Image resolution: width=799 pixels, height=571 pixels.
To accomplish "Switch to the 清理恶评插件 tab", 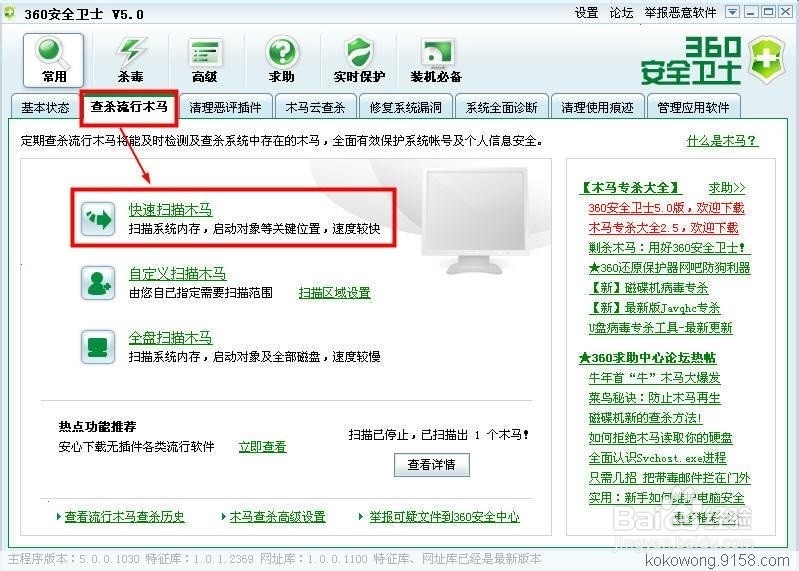I will tap(225, 107).
